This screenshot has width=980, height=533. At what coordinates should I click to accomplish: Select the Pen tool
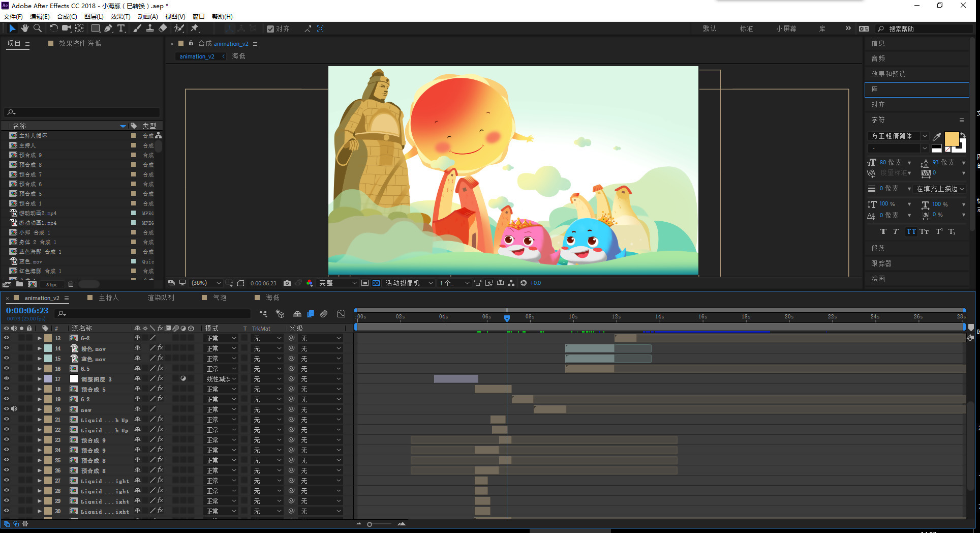(x=108, y=28)
